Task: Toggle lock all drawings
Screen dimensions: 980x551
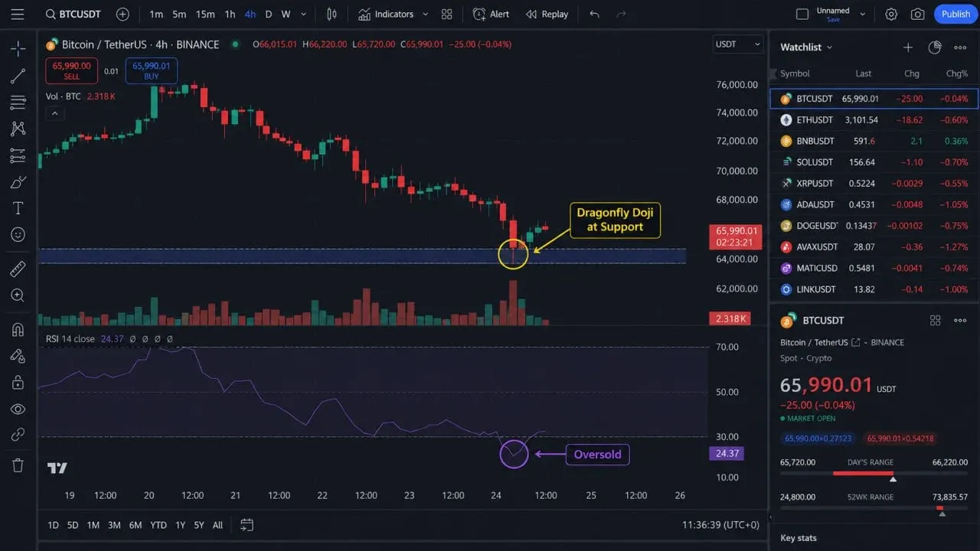Action: tap(18, 383)
